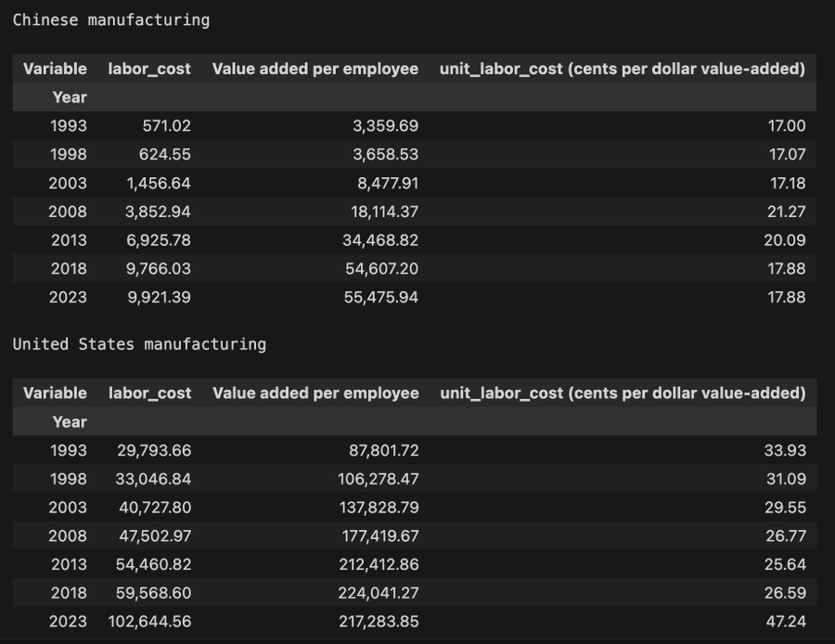Click value added cell 54,607.20
Viewport: 835px width, 644px height.
(x=382, y=268)
